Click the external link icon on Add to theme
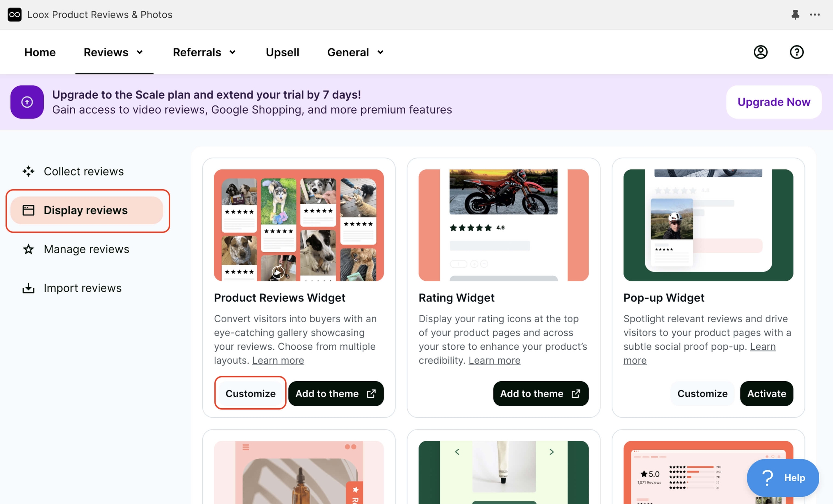Screen dimensions: 833x504 click(371, 393)
